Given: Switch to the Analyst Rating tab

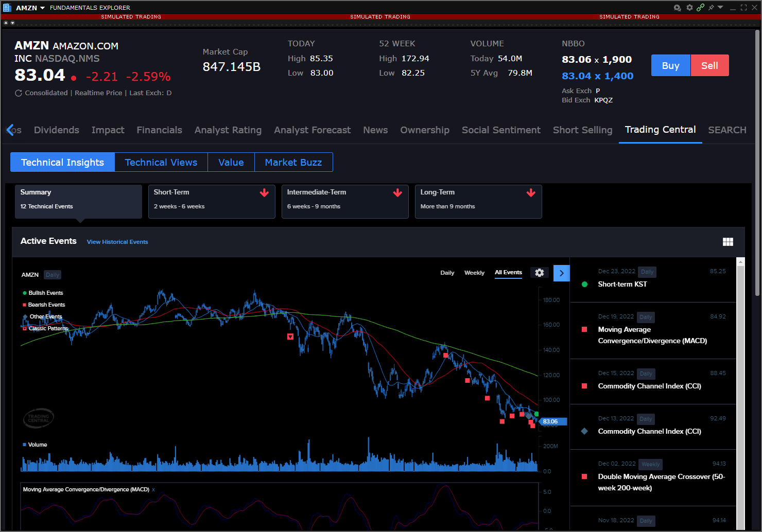Looking at the screenshot, I should 228,130.
